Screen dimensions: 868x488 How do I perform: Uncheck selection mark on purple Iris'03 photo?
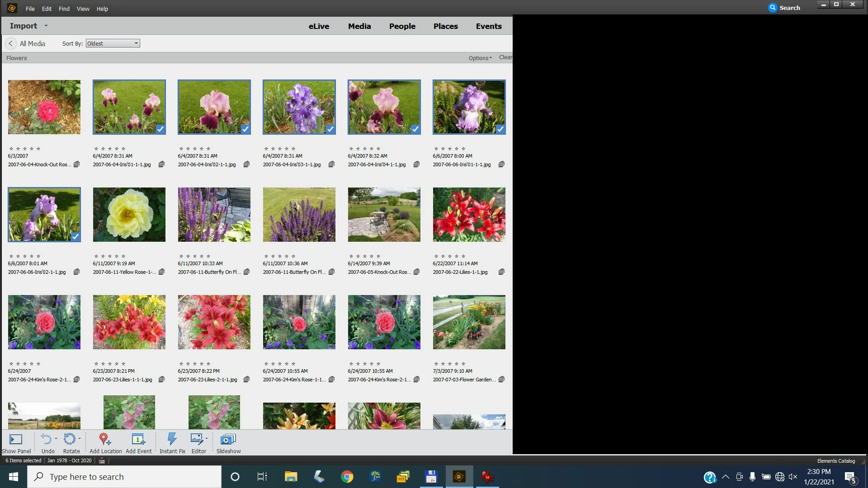point(330,129)
